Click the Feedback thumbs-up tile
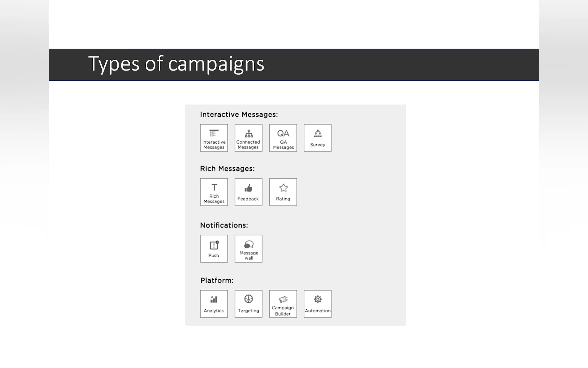Viewport: 588px width, 368px height. pyautogui.click(x=248, y=192)
